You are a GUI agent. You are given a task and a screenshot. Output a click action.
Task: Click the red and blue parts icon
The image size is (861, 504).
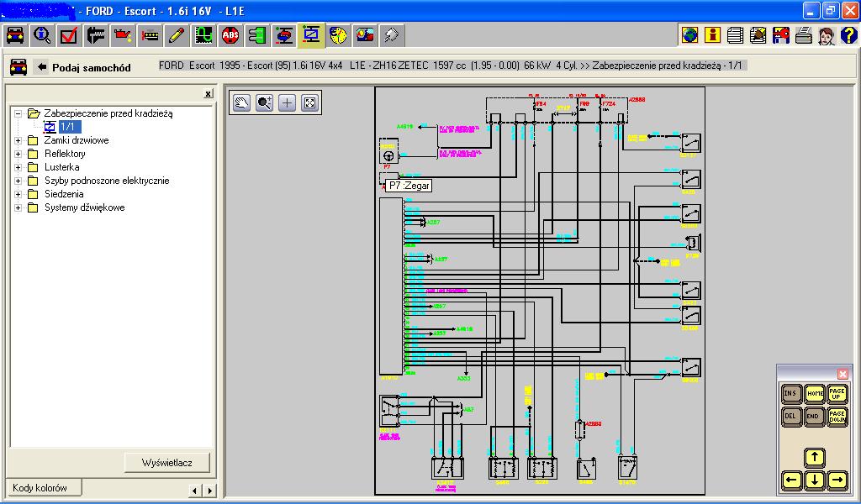(x=365, y=35)
